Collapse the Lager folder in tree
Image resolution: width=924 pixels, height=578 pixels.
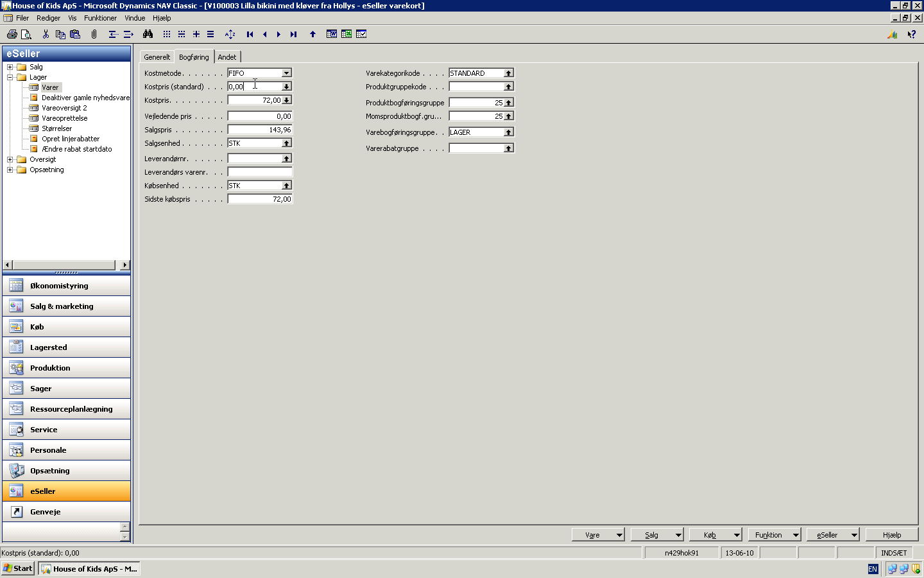pyautogui.click(x=10, y=77)
